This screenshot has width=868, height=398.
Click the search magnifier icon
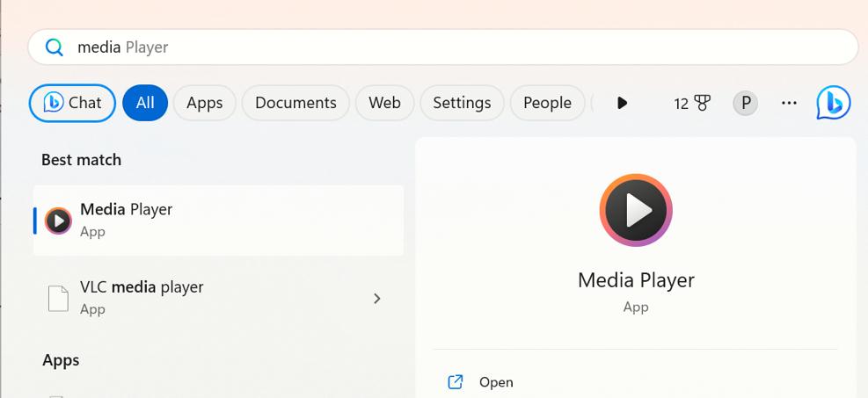point(54,47)
